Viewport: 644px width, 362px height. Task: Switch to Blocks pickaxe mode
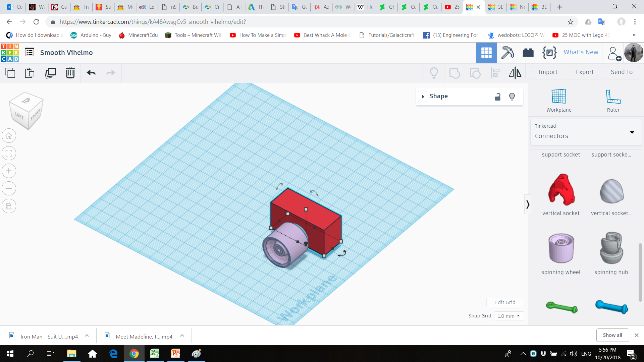pyautogui.click(x=507, y=53)
